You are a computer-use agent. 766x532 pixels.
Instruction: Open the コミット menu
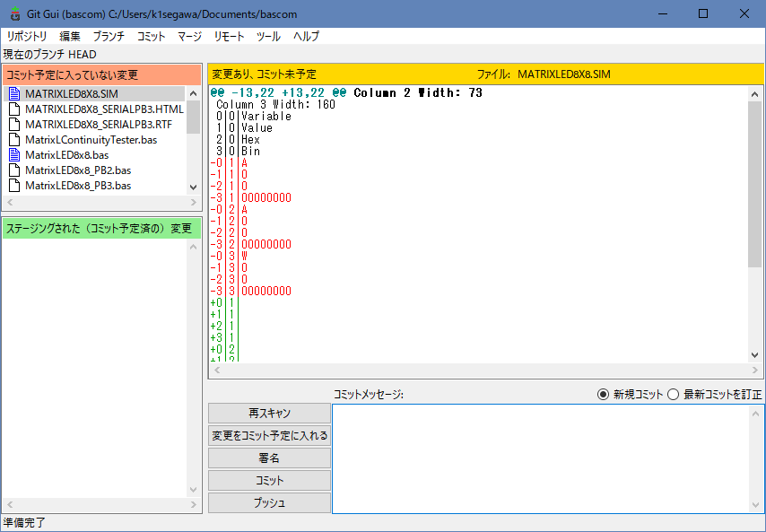point(151,36)
